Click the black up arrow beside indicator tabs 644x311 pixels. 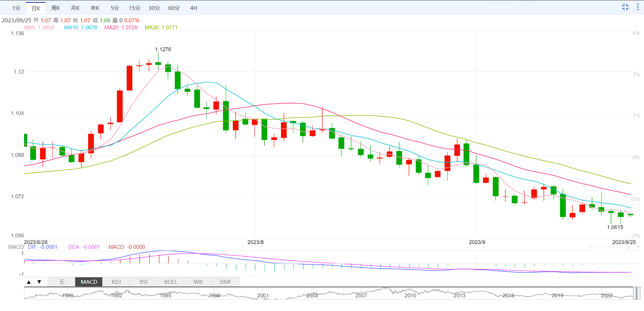(29, 282)
